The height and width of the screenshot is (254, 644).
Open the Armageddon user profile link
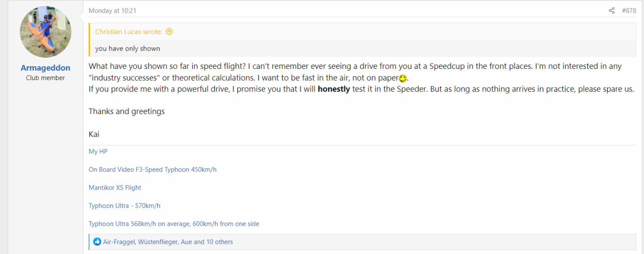(x=46, y=68)
